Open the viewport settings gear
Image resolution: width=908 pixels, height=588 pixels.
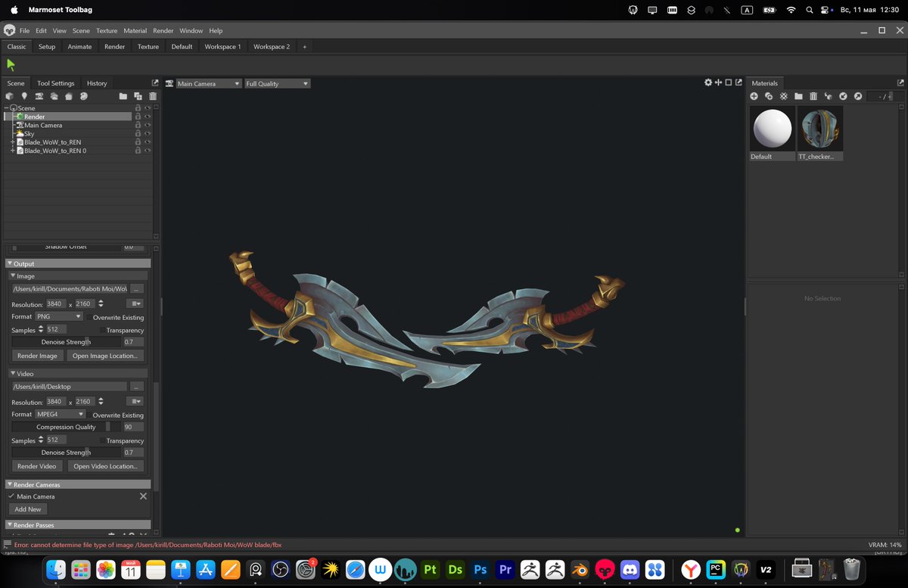pos(708,82)
